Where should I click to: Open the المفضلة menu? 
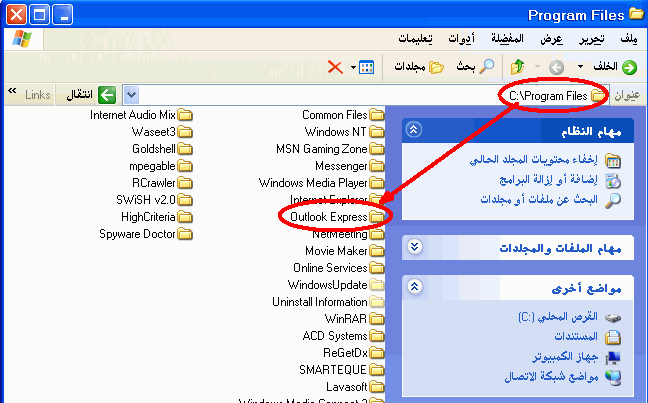coord(507,39)
